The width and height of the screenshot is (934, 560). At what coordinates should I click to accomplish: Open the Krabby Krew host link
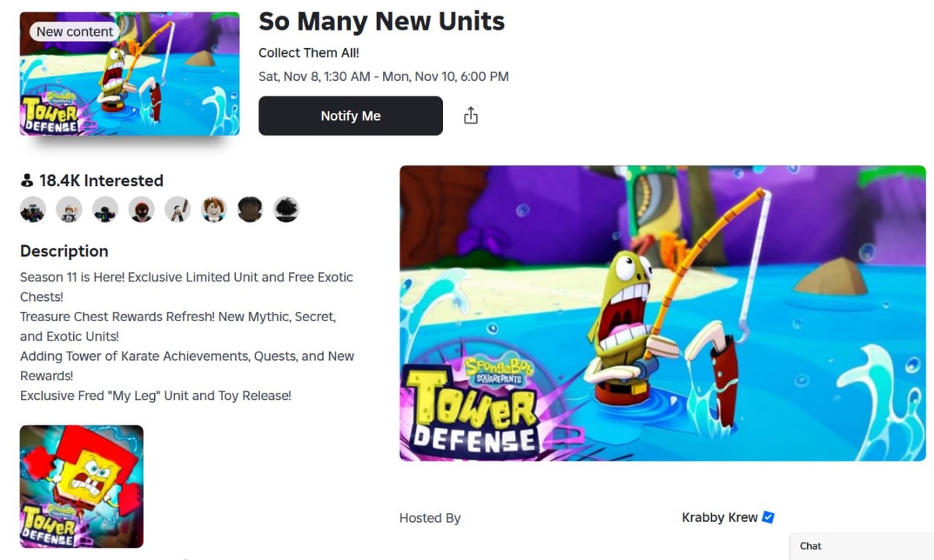click(719, 517)
